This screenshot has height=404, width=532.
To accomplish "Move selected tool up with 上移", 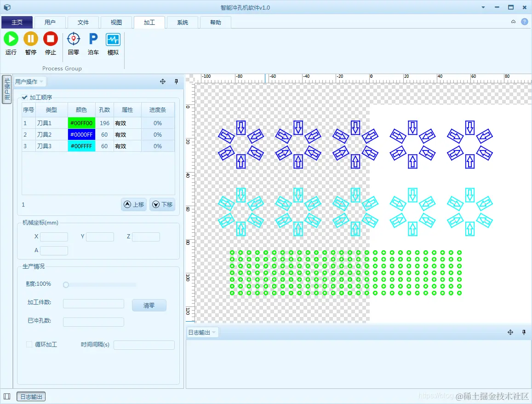I will coord(134,204).
